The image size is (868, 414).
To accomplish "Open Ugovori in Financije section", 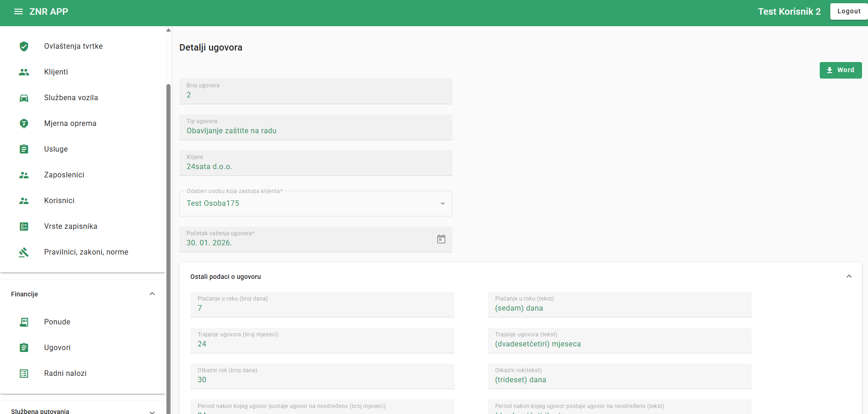I will (x=83, y=347).
